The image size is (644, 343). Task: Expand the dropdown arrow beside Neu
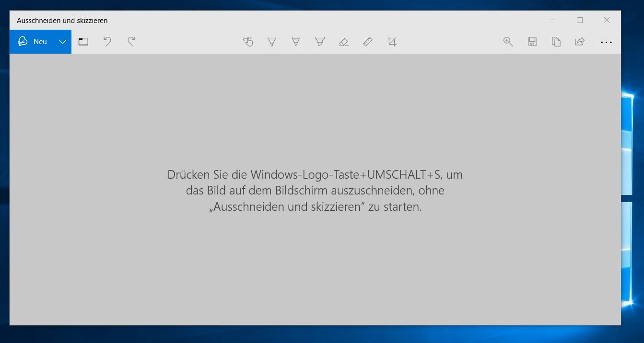[x=62, y=42]
